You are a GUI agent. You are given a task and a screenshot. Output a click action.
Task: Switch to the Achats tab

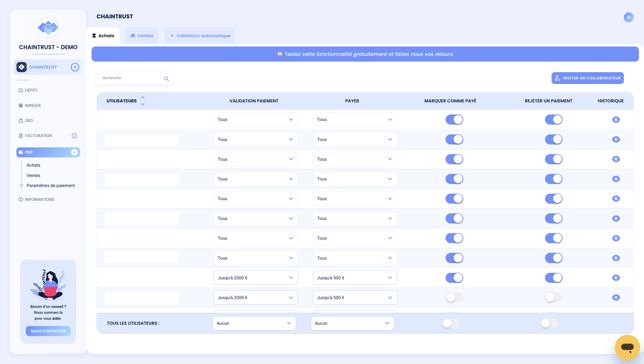click(x=103, y=36)
